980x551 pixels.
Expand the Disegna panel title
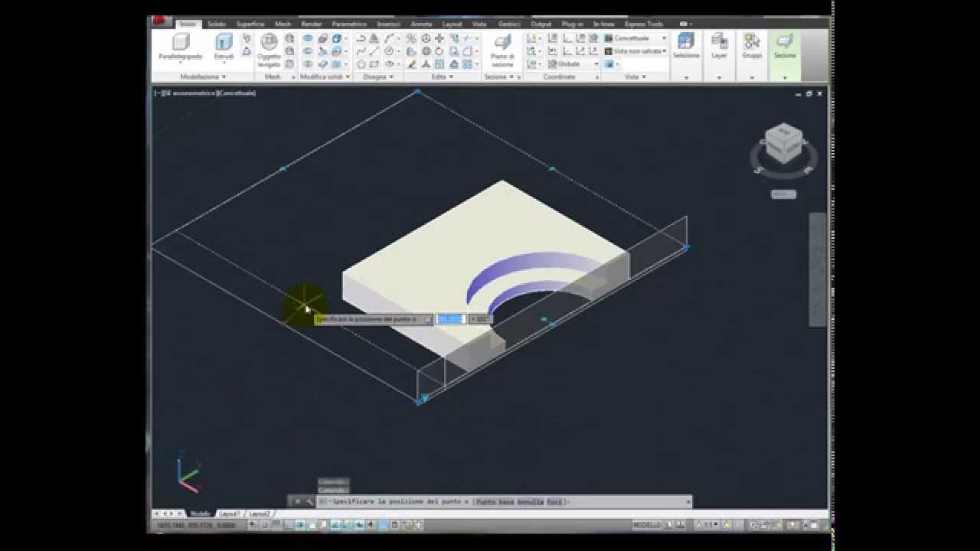[378, 77]
